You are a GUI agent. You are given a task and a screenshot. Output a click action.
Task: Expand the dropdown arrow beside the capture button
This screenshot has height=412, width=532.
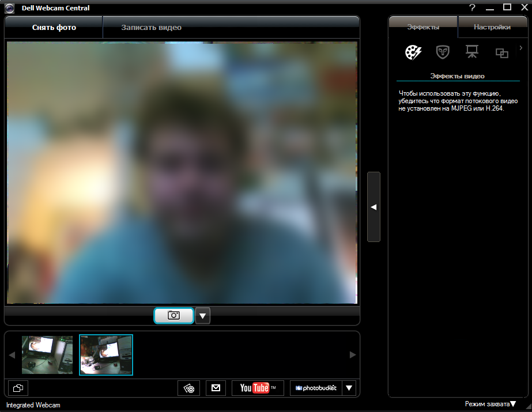203,316
